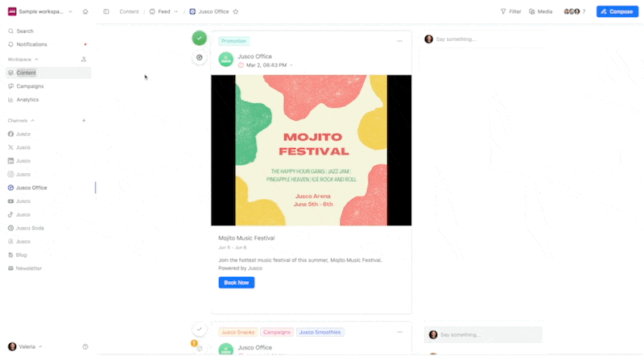The height and width of the screenshot is (356, 644).
Task: Go to Campaigns in the sidebar
Action: [x=30, y=86]
